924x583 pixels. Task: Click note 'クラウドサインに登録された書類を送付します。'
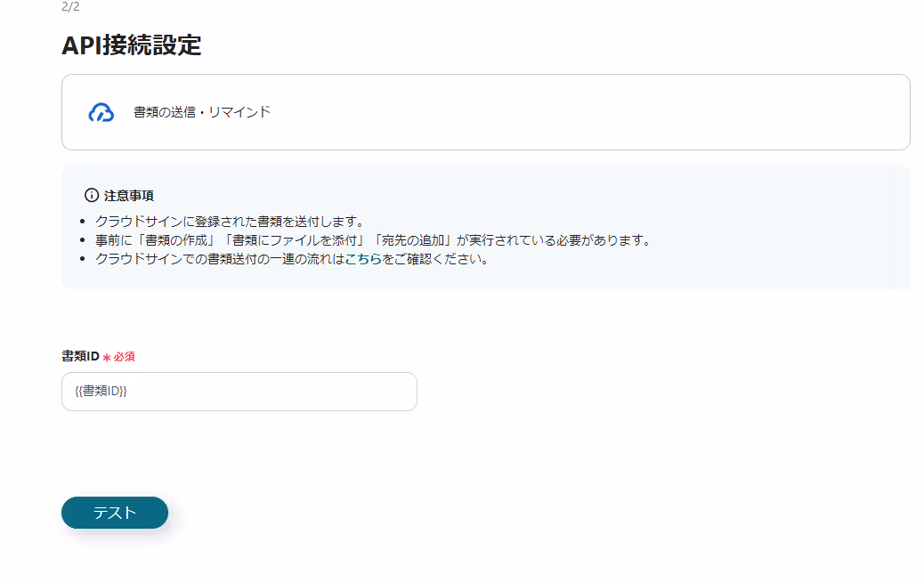point(231,222)
